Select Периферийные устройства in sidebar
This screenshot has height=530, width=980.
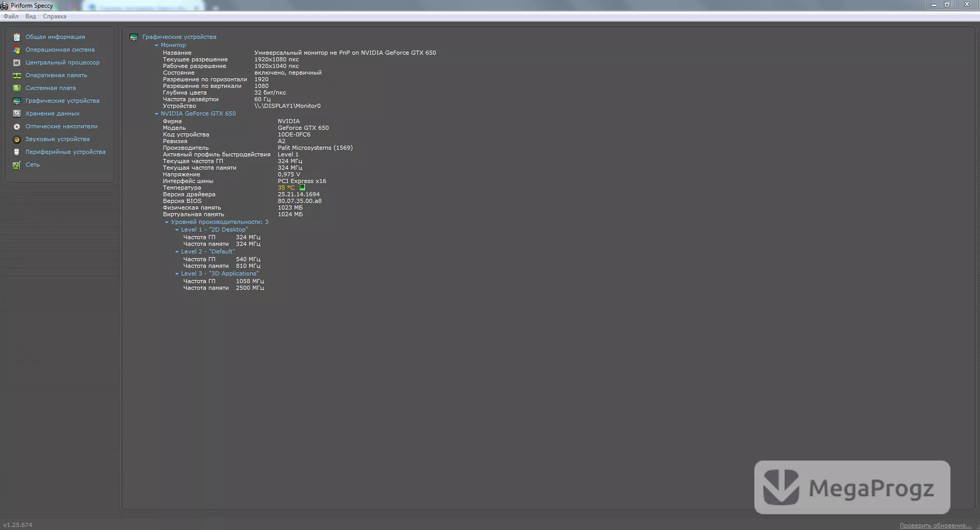coord(65,152)
